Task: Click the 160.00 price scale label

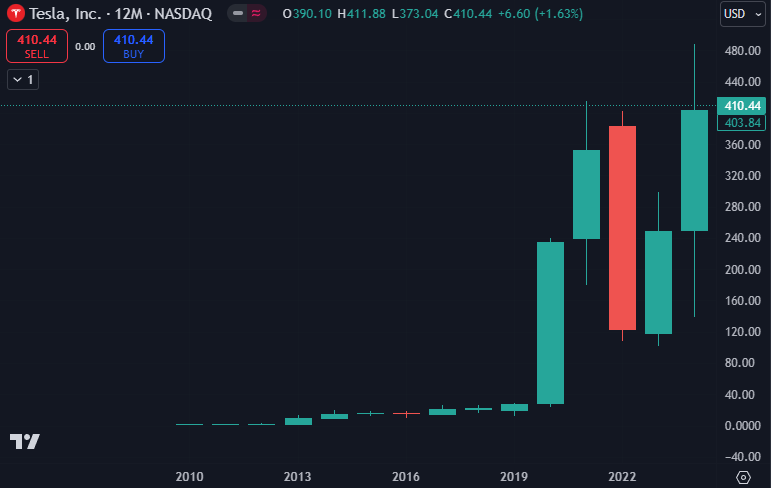Action: [x=742, y=301]
